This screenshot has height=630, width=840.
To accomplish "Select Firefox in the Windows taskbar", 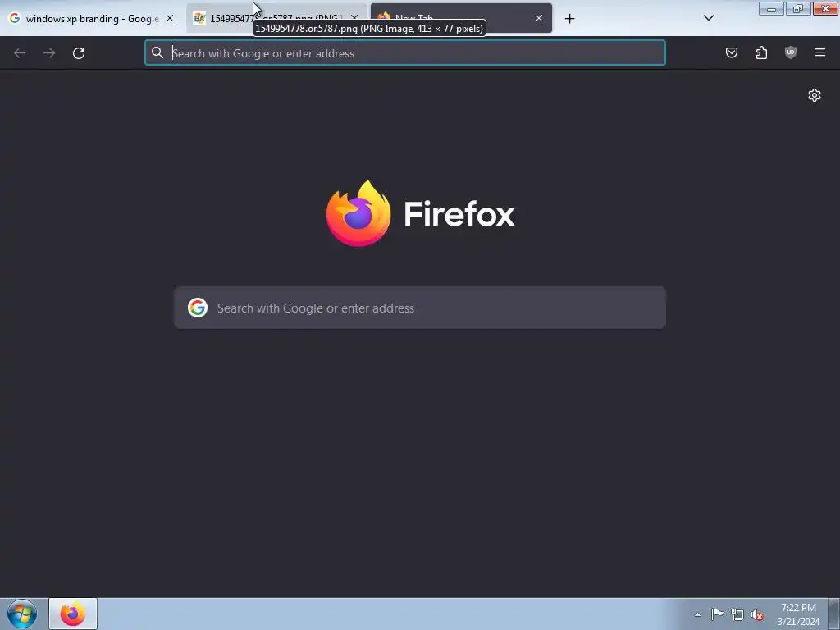I will click(x=73, y=614).
